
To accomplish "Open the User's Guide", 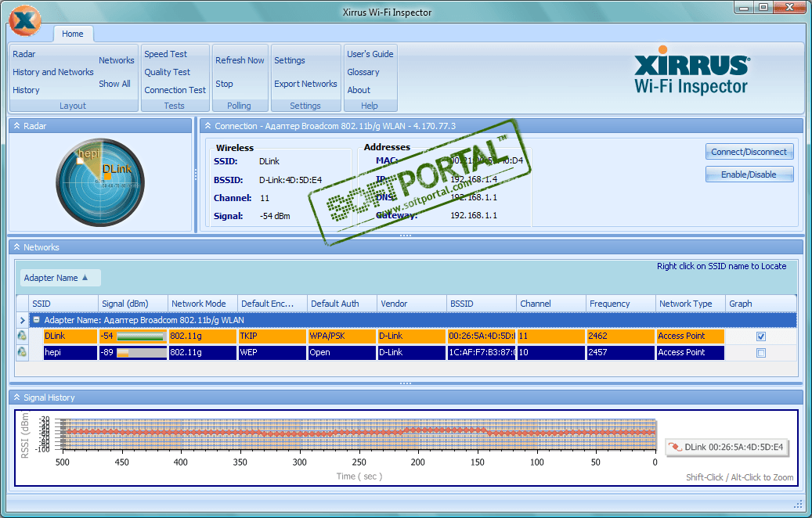I will (370, 54).
